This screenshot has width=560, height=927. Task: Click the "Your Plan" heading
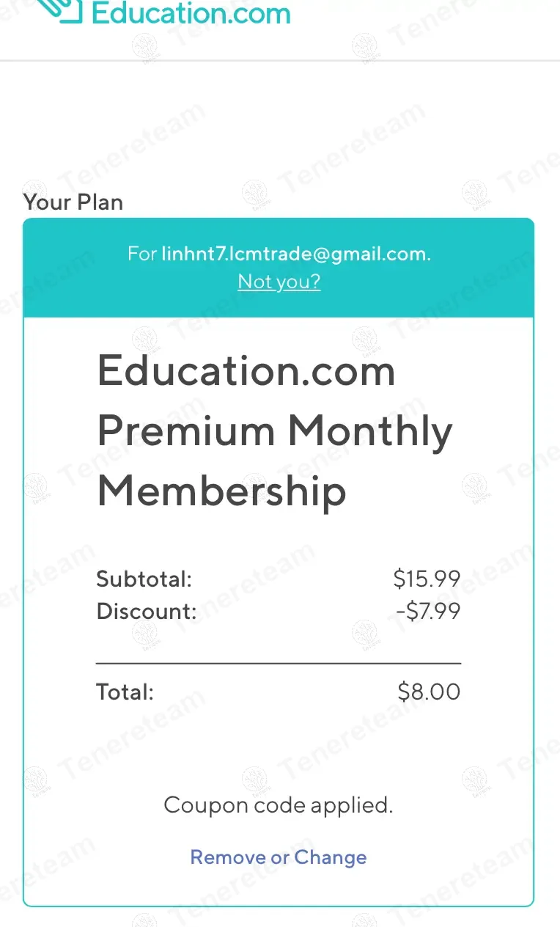(x=73, y=202)
